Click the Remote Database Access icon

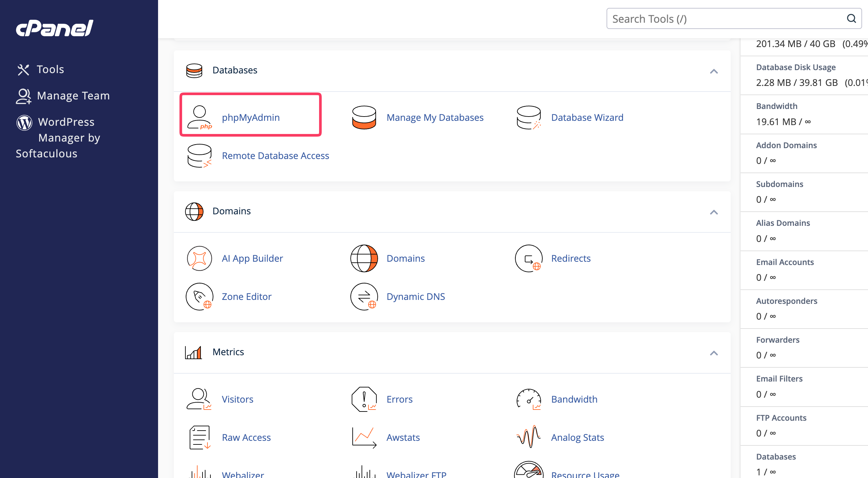point(200,156)
